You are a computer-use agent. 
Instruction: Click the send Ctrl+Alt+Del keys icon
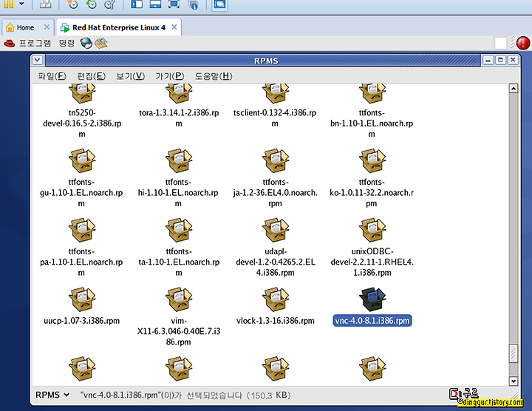point(46,4)
